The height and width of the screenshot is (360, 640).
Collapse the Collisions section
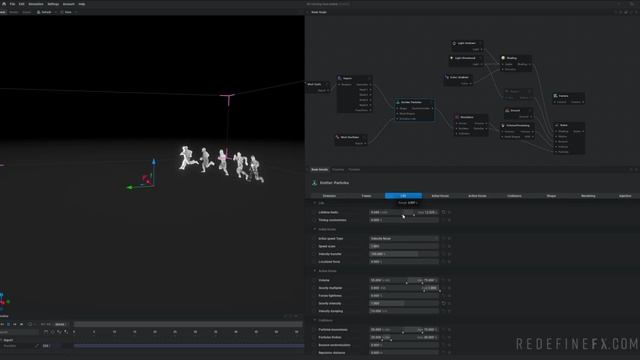(x=315, y=320)
